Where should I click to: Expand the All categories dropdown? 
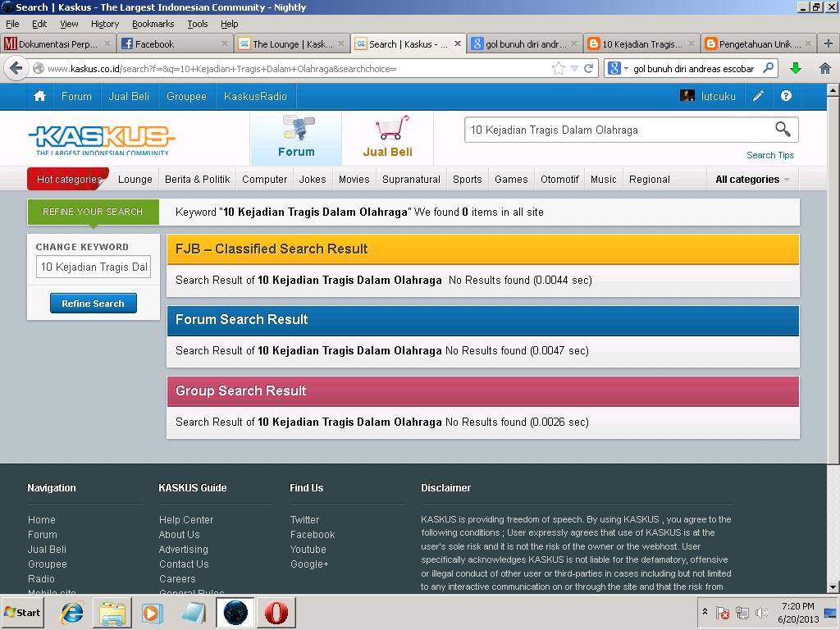point(753,180)
